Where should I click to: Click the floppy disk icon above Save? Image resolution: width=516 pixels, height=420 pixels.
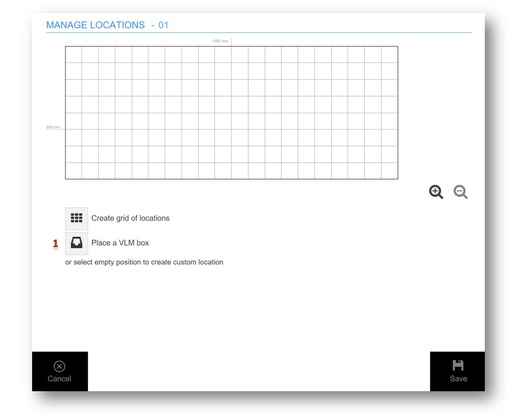tap(458, 365)
